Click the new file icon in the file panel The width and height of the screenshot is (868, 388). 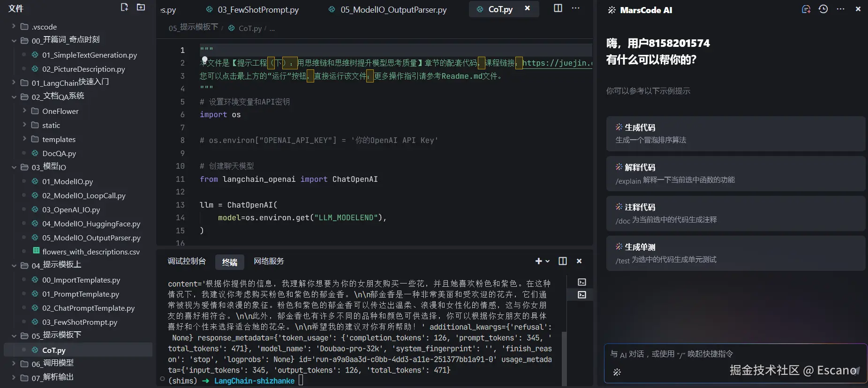pyautogui.click(x=124, y=7)
